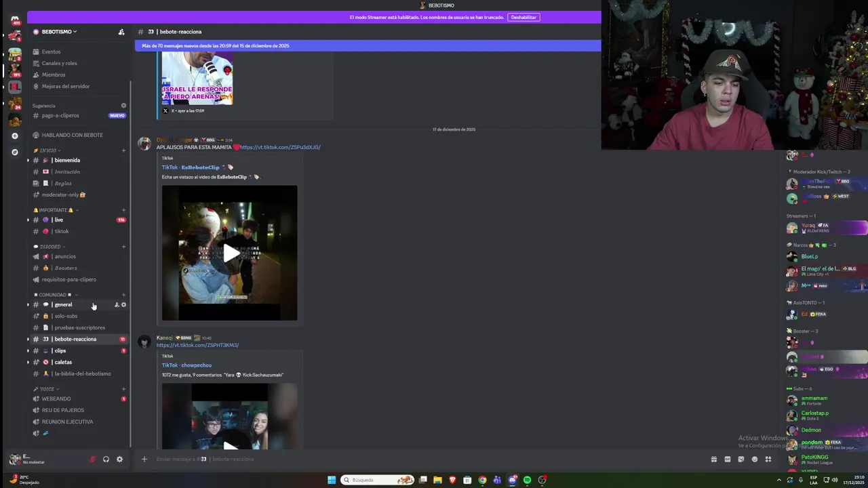Open the vt.tiktok.com/ZSPHT3KM3 link
Image resolution: width=868 pixels, height=488 pixels.
[x=197, y=345]
